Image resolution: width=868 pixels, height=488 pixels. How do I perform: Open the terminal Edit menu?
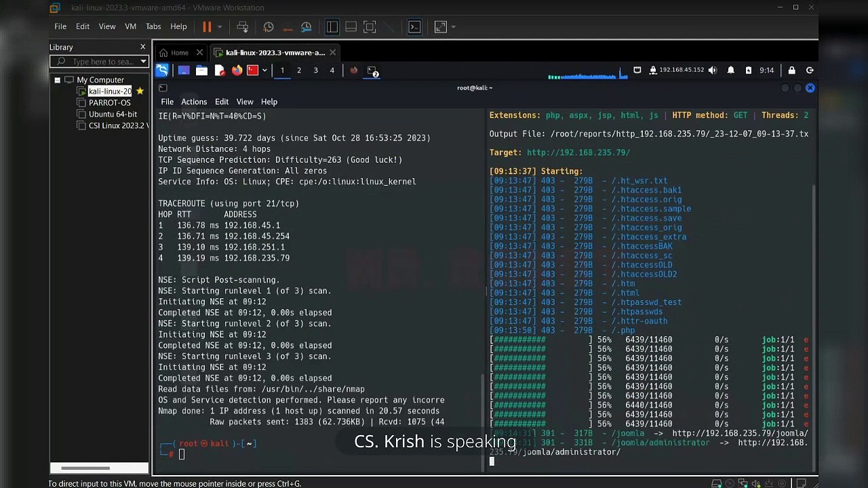pyautogui.click(x=222, y=102)
